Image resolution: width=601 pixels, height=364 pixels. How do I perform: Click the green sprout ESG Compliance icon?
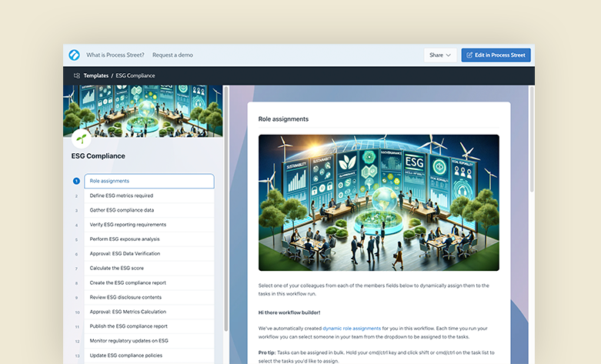82,139
